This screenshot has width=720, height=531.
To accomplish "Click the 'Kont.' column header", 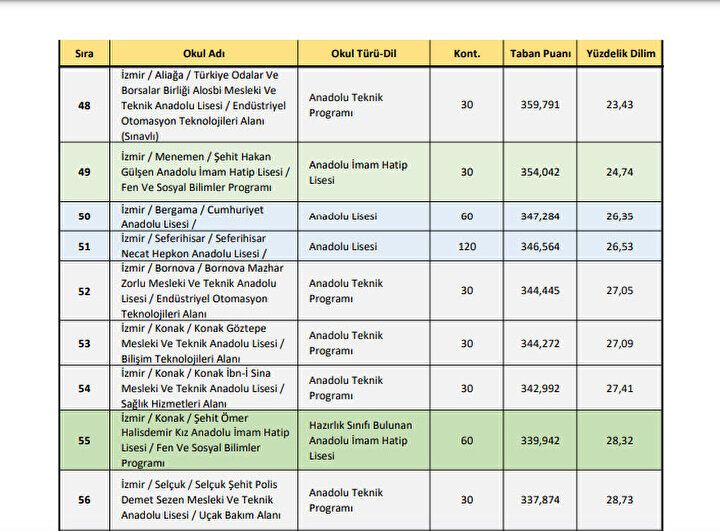I will [x=467, y=53].
